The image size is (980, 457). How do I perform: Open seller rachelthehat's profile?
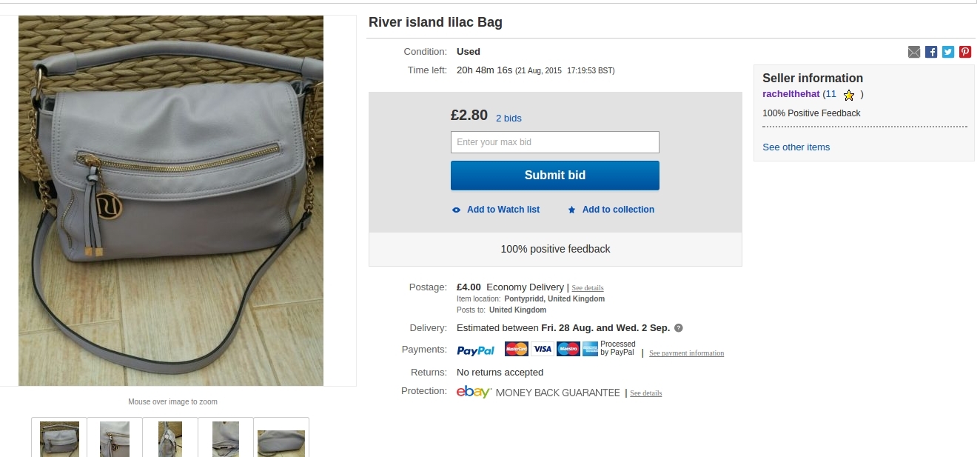(791, 94)
